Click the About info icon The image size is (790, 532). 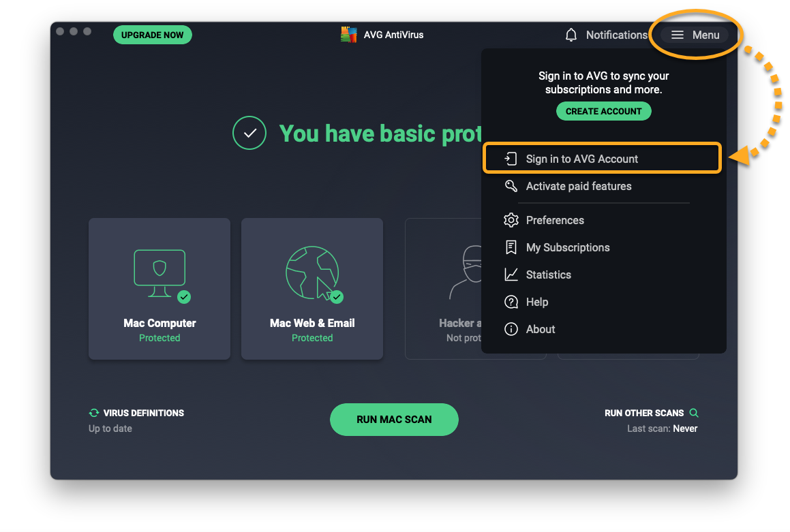pos(511,328)
